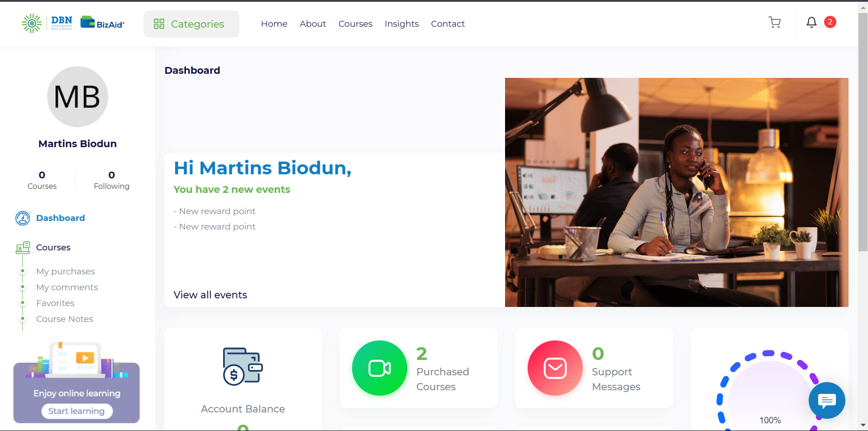The height and width of the screenshot is (431, 868).
Task: Open the notifications bell
Action: coord(811,22)
